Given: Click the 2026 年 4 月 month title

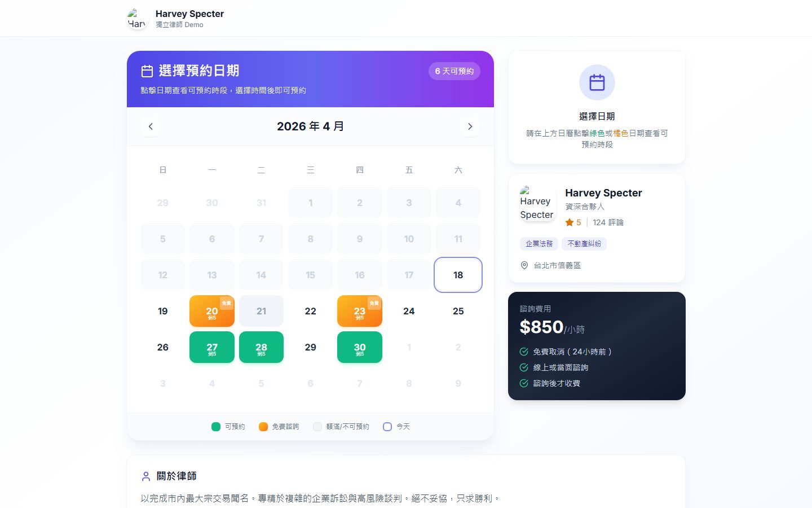Looking at the screenshot, I should tap(311, 126).
